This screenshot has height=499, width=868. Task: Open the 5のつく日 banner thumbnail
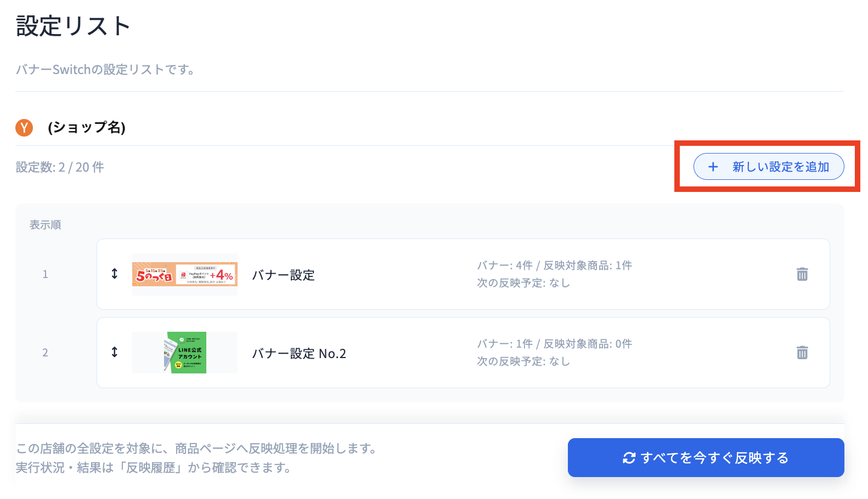click(185, 274)
